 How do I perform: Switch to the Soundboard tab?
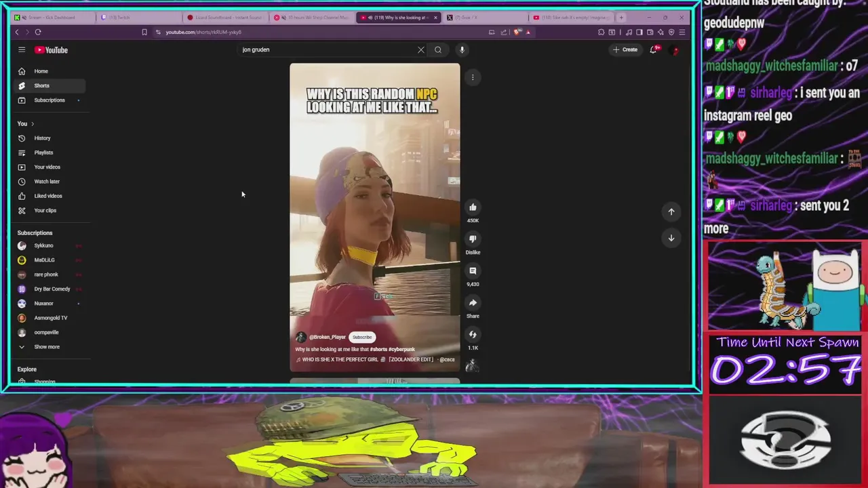(x=226, y=18)
